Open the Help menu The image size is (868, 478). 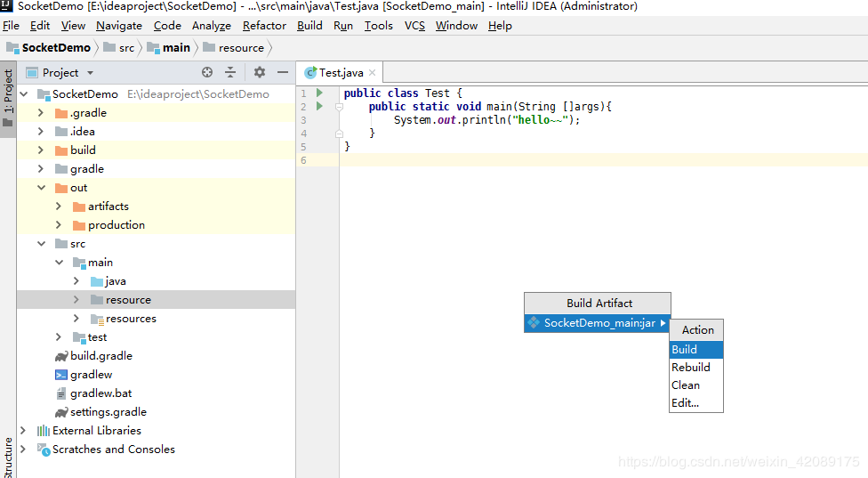500,26
